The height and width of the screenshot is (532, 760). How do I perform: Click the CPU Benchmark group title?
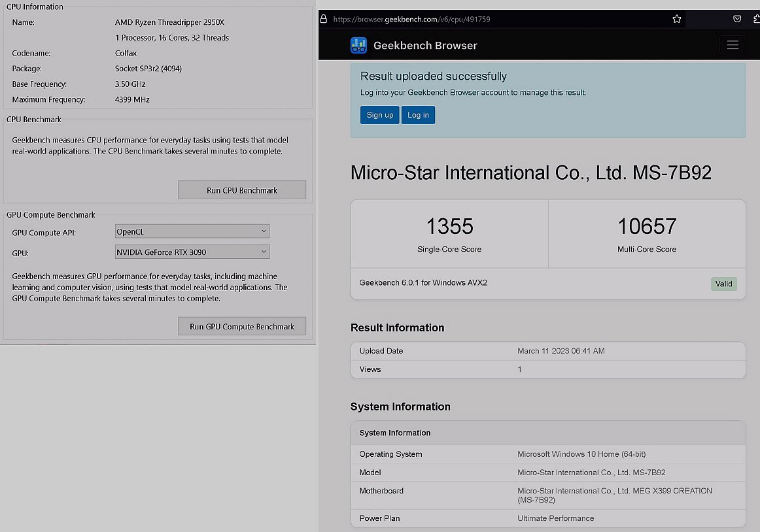[x=34, y=119]
